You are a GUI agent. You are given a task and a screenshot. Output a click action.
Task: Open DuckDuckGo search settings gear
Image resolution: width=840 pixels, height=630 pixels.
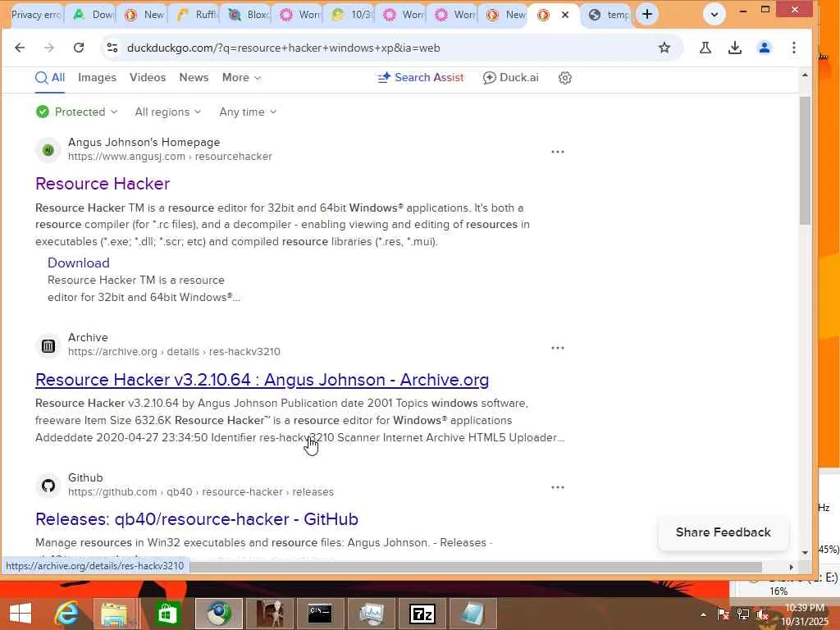coord(564,78)
